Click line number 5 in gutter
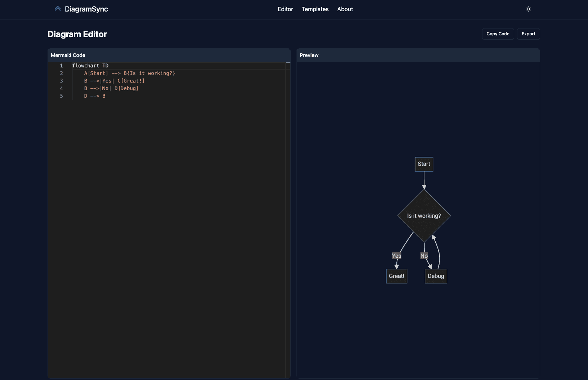Image resolution: width=588 pixels, height=380 pixels. (x=61, y=96)
